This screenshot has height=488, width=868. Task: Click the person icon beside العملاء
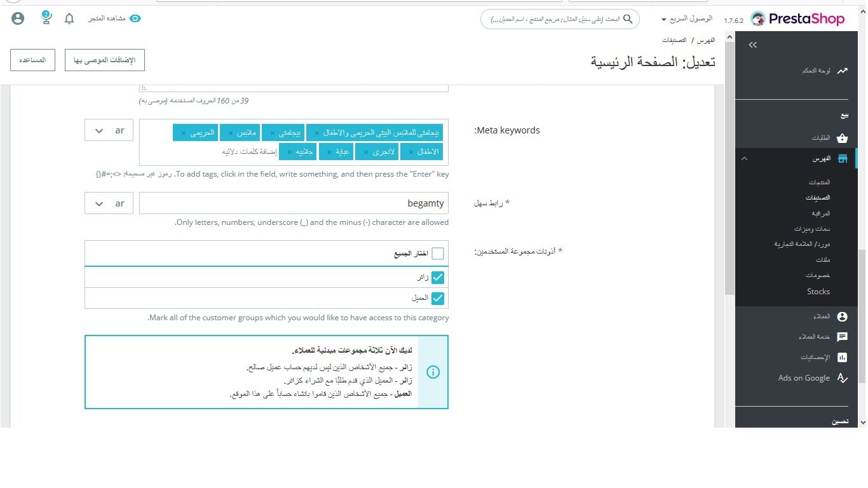[842, 316]
